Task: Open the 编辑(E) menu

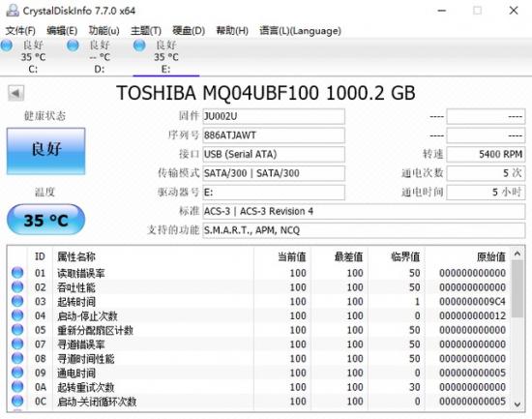Action: click(x=62, y=31)
